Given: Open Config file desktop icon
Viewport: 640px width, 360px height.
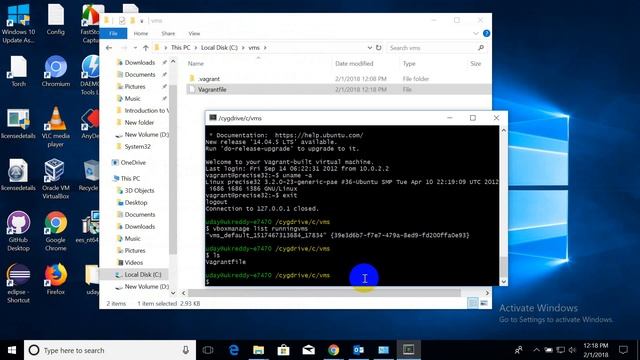Looking at the screenshot, I should 56,20.
